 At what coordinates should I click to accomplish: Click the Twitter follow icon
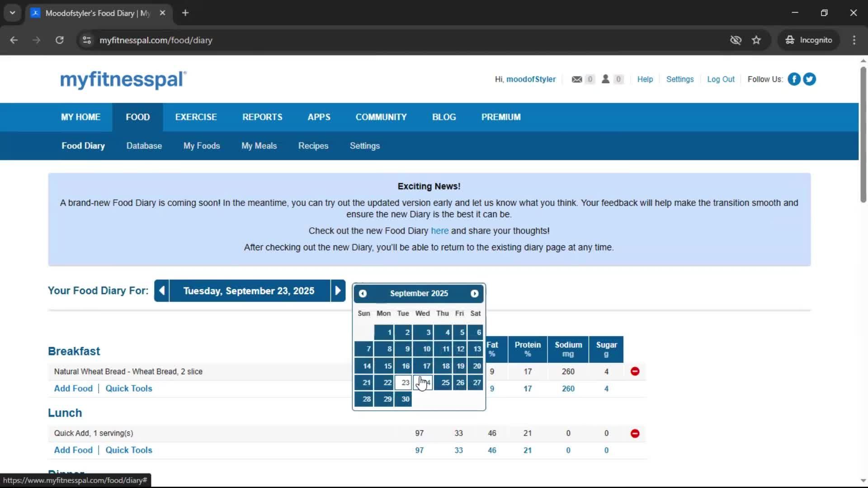pos(809,79)
